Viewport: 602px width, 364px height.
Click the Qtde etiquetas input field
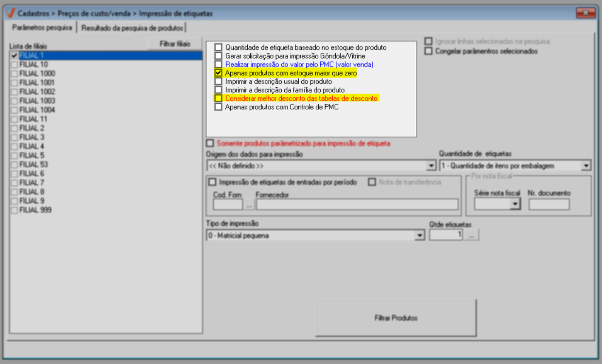coord(447,235)
